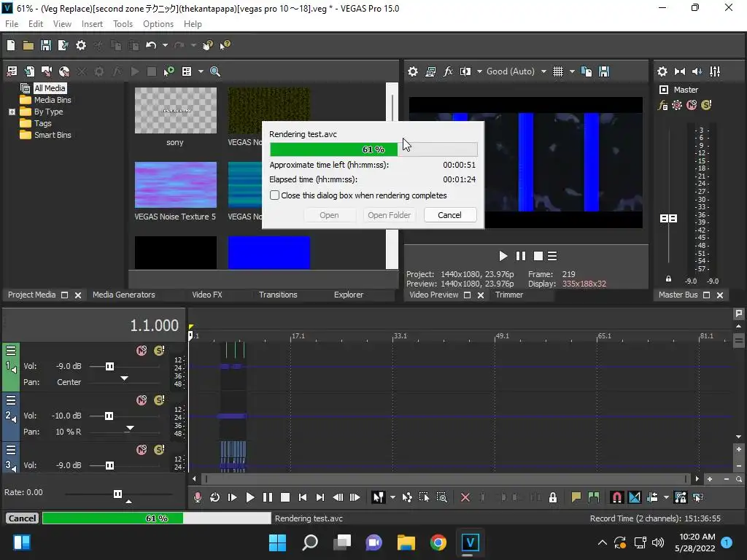Open project properties gear in main toolbar
Image resolution: width=747 pixels, height=560 pixels.
pos(81,45)
